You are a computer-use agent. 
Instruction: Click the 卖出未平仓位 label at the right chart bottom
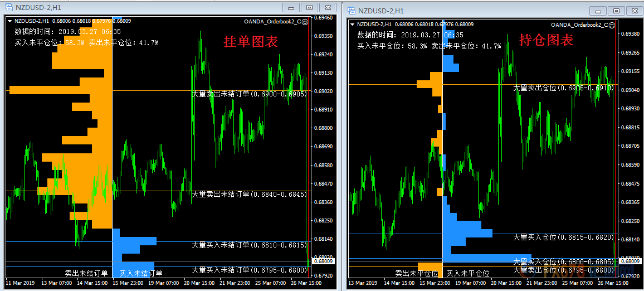tap(417, 273)
